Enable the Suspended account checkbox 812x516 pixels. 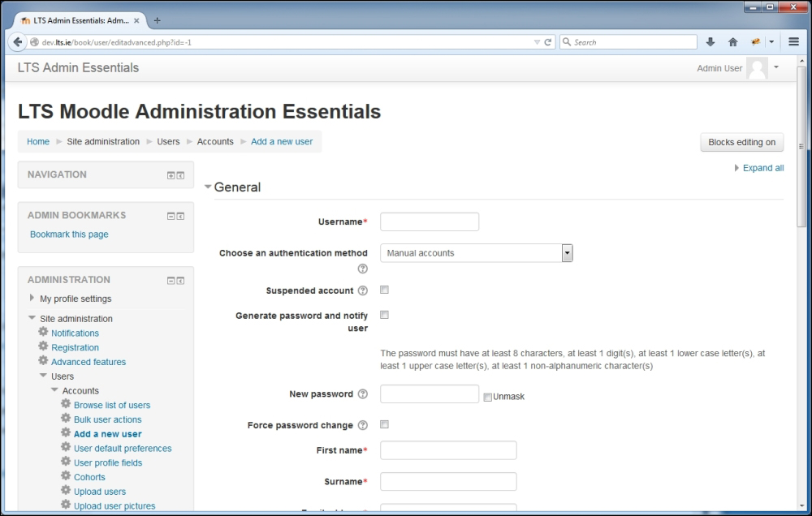[383, 290]
